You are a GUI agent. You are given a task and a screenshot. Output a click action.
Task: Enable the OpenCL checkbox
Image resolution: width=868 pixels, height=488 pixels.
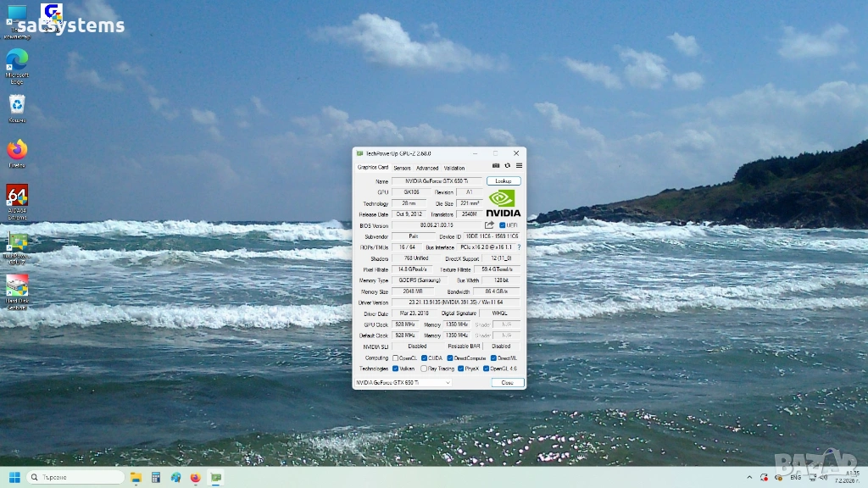396,358
